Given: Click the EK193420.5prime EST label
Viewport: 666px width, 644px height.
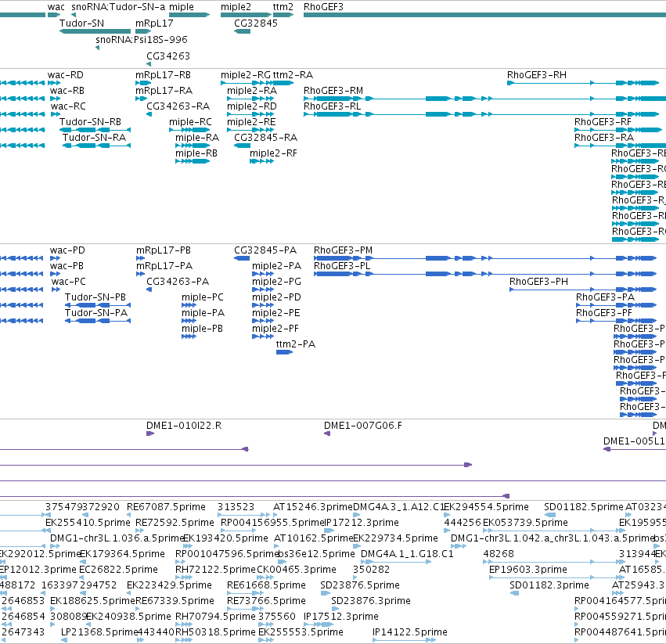Looking at the screenshot, I should pyautogui.click(x=226, y=538).
